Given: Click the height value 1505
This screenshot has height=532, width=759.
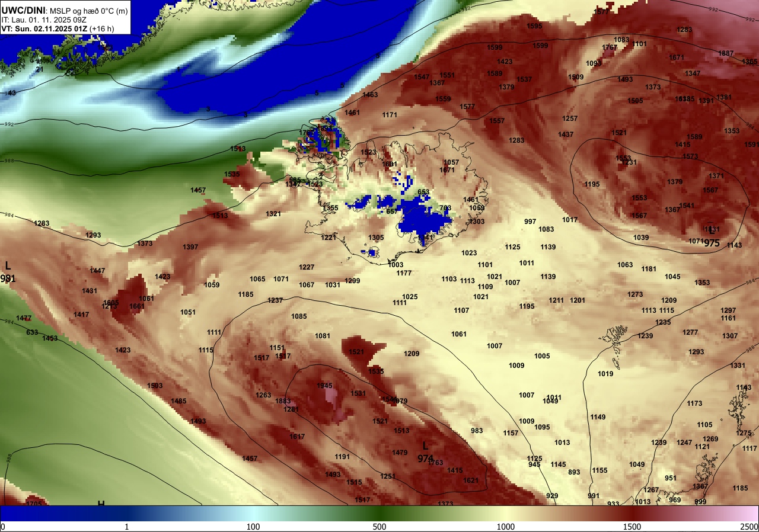Looking at the screenshot, I should click(x=635, y=101).
